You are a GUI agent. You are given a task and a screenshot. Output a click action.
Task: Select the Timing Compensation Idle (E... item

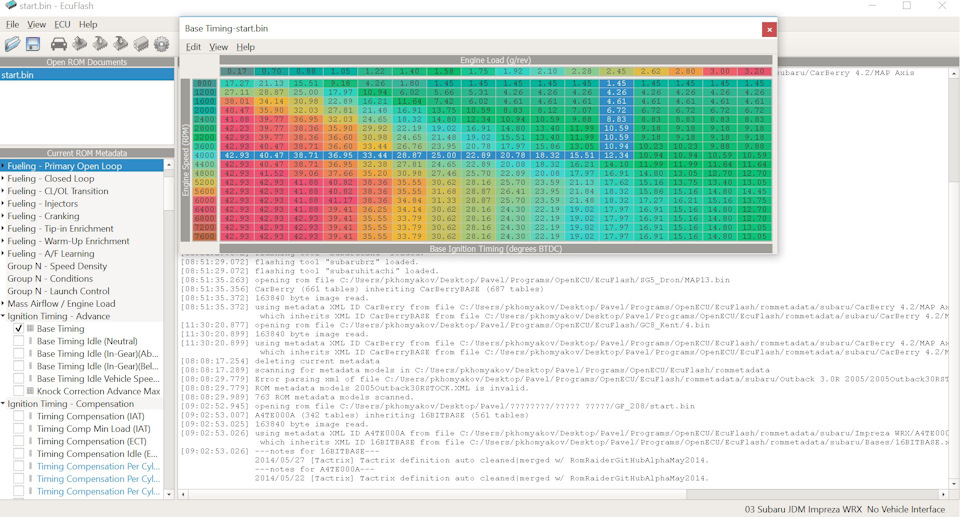(97, 454)
